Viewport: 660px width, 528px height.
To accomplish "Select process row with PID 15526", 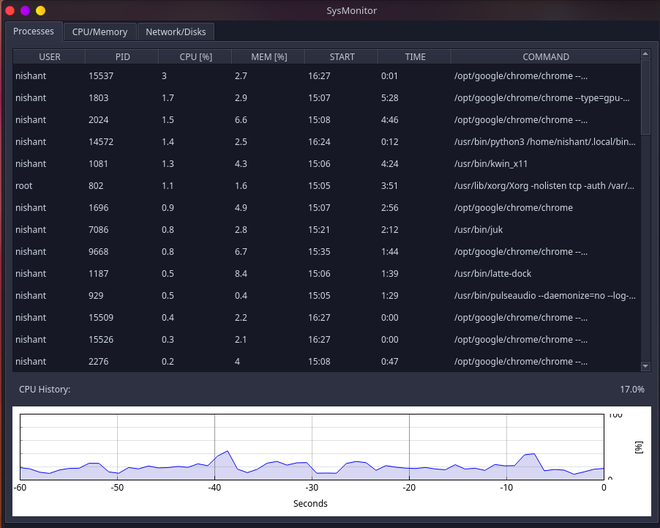I will tap(327, 339).
